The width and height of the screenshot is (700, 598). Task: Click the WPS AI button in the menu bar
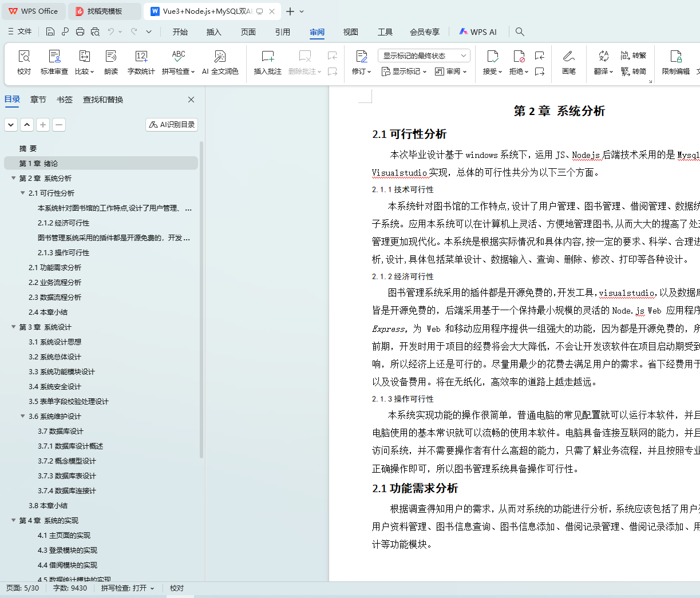coord(478,32)
